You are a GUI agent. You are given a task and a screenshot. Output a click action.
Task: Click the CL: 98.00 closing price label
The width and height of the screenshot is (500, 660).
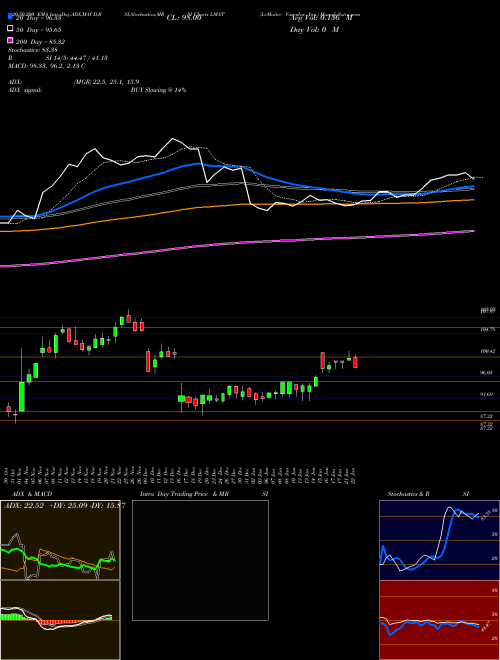(x=184, y=18)
